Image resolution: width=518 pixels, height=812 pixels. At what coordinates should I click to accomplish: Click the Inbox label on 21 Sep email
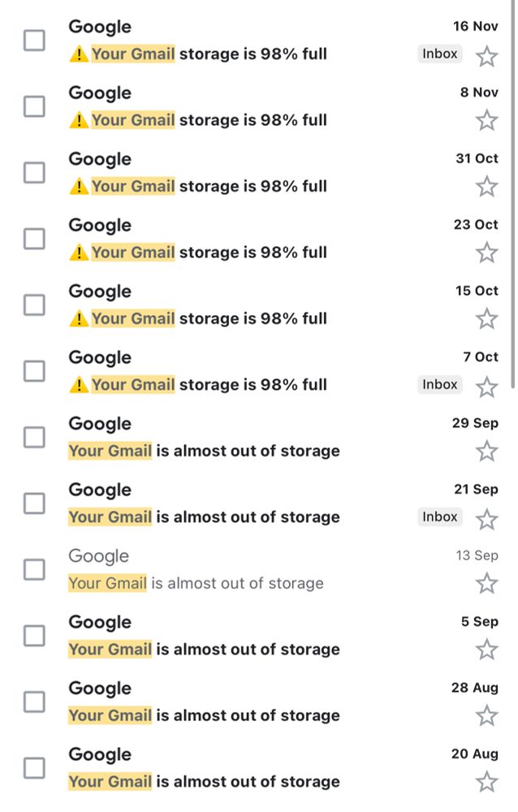[440, 516]
